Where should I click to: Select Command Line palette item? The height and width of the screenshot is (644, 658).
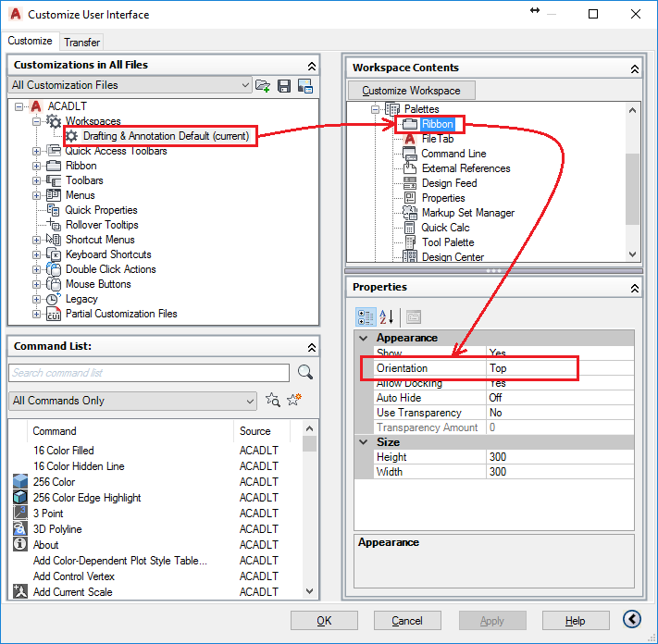coord(453,154)
